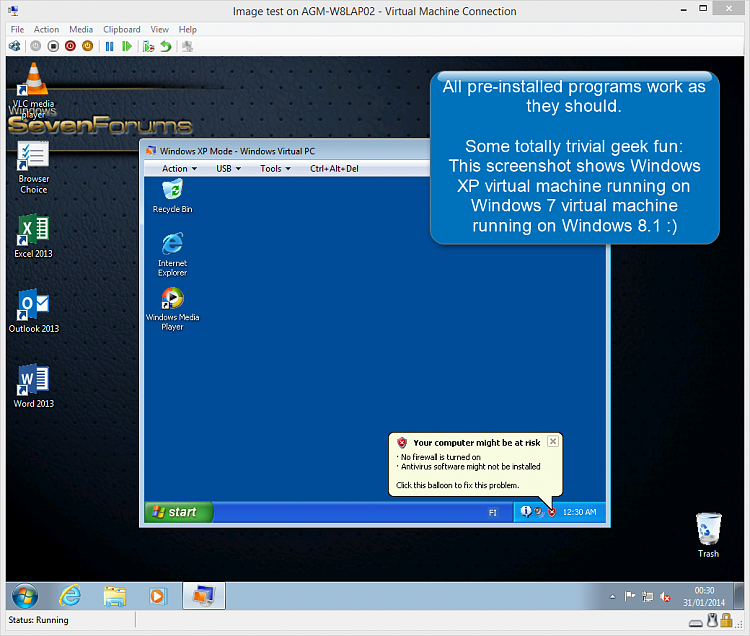The height and width of the screenshot is (636, 750).
Task: Pause the virtual machine
Action: [x=110, y=46]
